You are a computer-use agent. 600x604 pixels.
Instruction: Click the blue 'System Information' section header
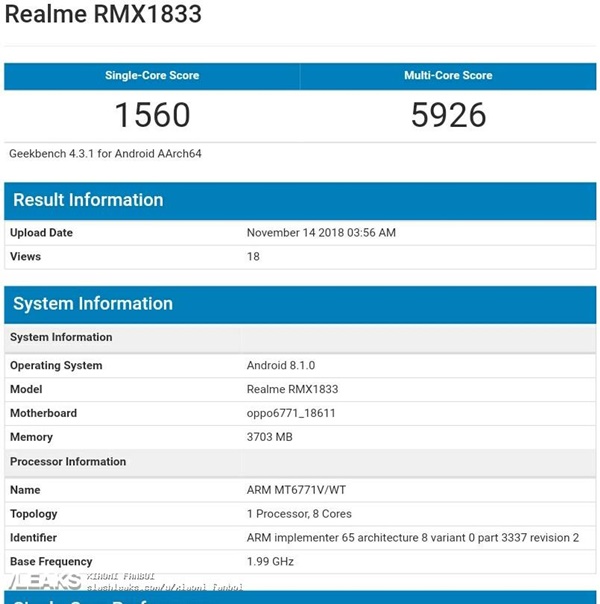click(300, 304)
